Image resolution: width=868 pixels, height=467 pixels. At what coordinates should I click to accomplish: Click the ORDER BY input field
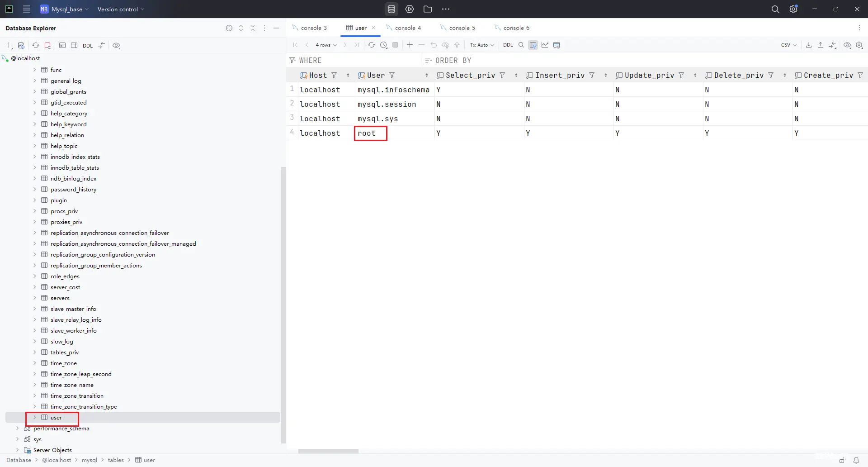point(644,60)
